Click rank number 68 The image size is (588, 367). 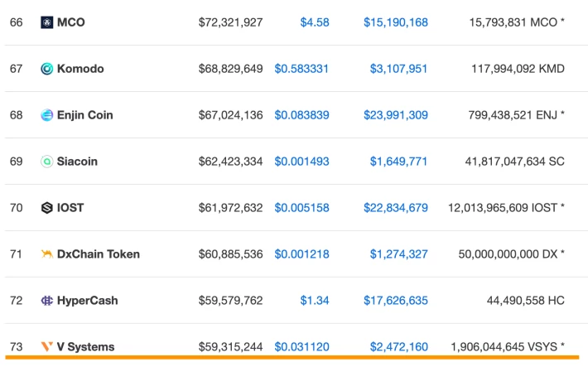pyautogui.click(x=16, y=115)
